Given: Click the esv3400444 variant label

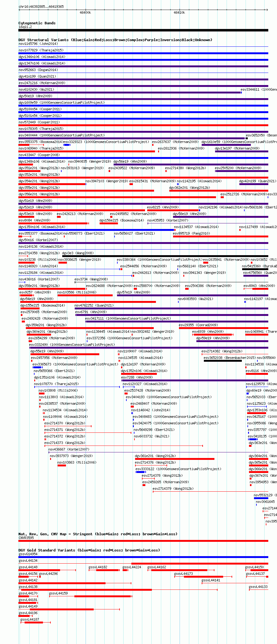Looking at the screenshot, I should 62,135.
